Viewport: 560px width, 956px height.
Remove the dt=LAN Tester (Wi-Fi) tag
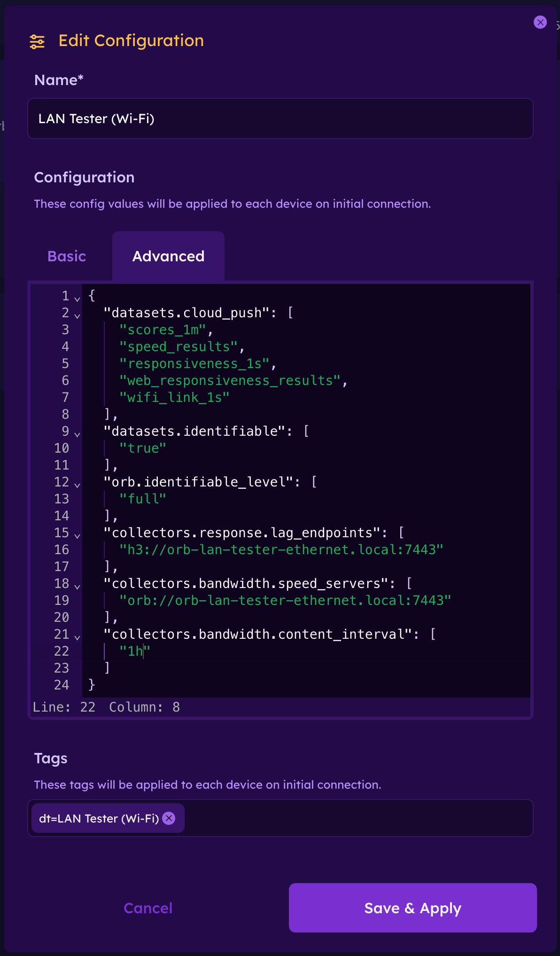(169, 818)
